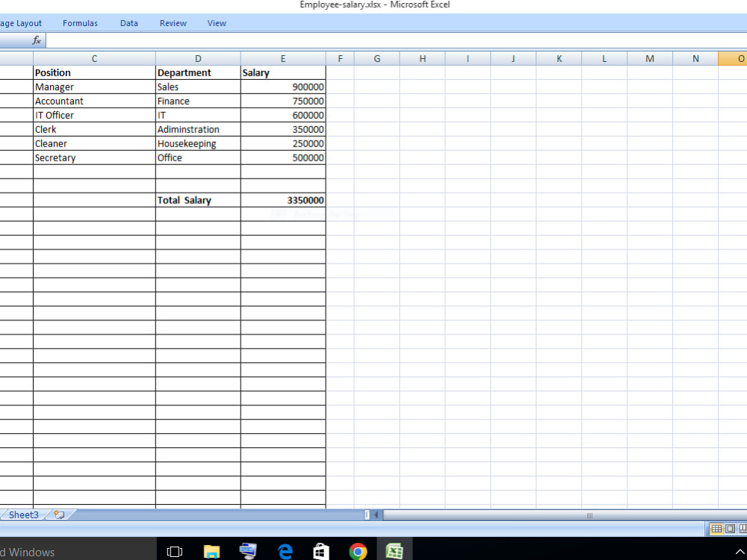Open the Microsoft Store taskbar icon
This screenshot has height=560, width=747.
320,552
